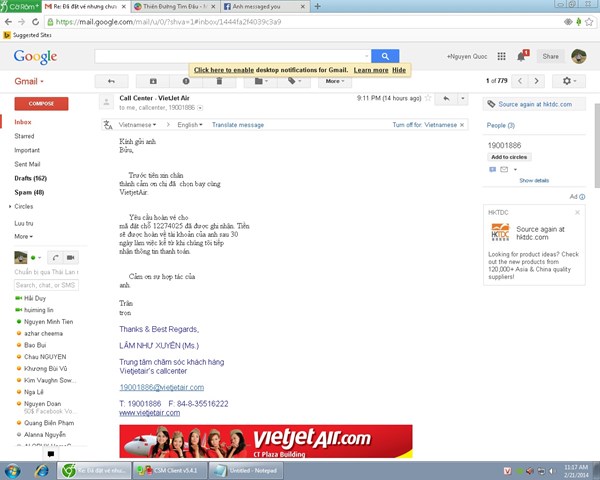The height and width of the screenshot is (480, 600).
Task: Open the Luu tru label
Action: (24, 223)
